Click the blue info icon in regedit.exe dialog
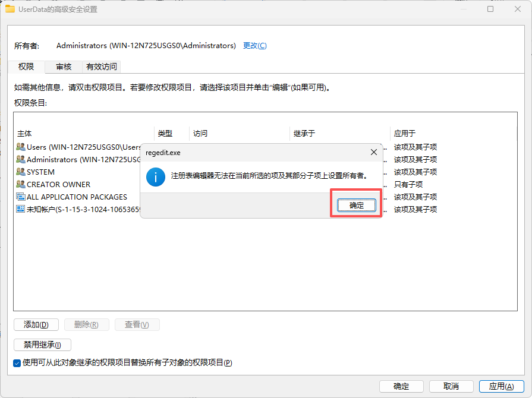This screenshot has height=398, width=532. 155,176
